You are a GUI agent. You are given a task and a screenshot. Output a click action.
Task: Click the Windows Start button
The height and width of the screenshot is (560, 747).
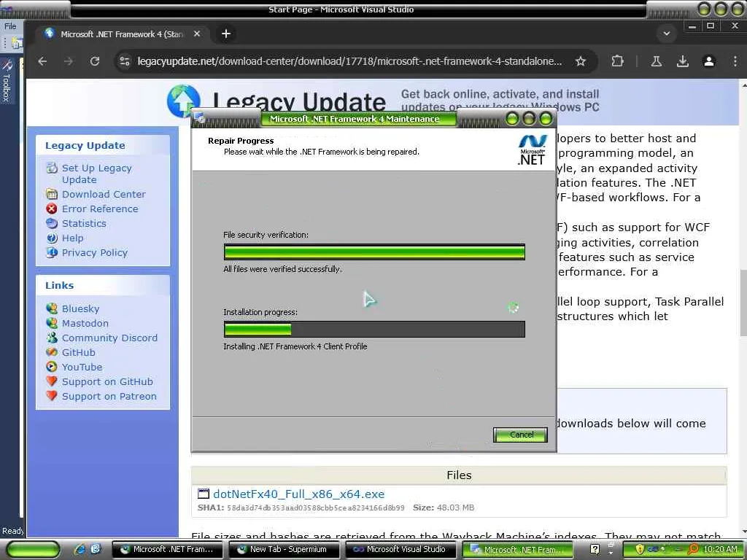tap(34, 550)
